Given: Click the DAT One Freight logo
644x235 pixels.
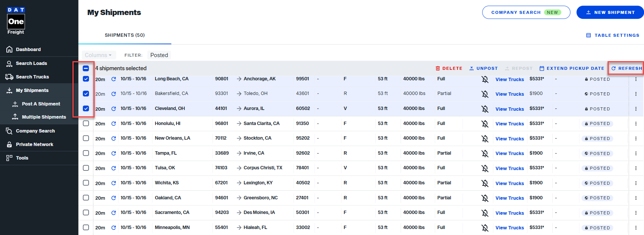Looking at the screenshot, I should 16,21.
